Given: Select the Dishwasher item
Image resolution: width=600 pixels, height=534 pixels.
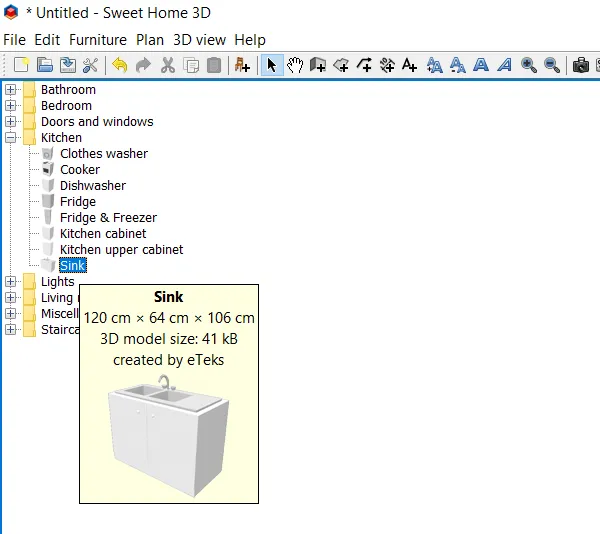Looking at the screenshot, I should 93,186.
